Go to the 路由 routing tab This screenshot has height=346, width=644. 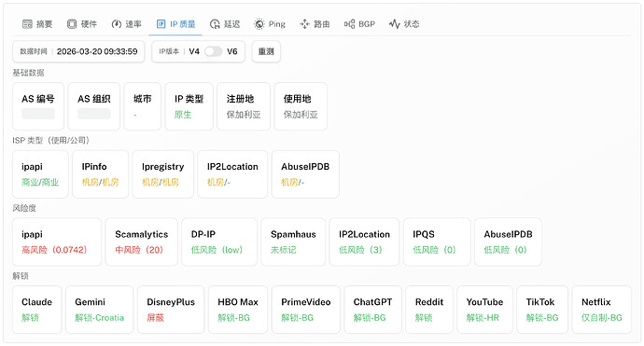[x=315, y=24]
